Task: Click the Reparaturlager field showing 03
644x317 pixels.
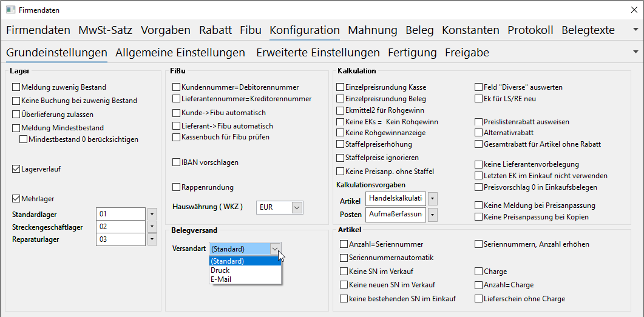Action: point(121,239)
